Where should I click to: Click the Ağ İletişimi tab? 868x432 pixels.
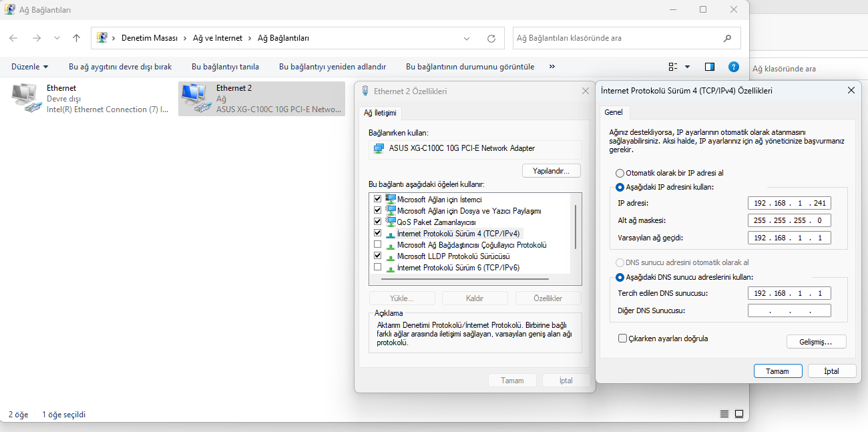coord(380,113)
